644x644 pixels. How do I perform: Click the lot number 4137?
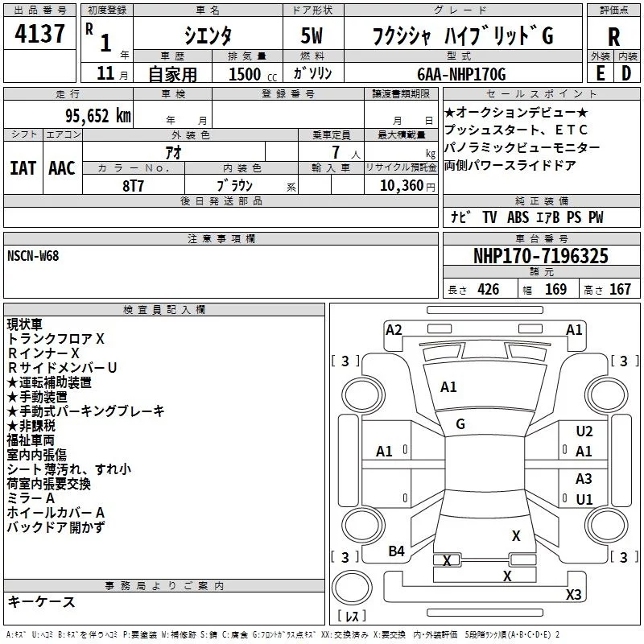[x=40, y=35]
